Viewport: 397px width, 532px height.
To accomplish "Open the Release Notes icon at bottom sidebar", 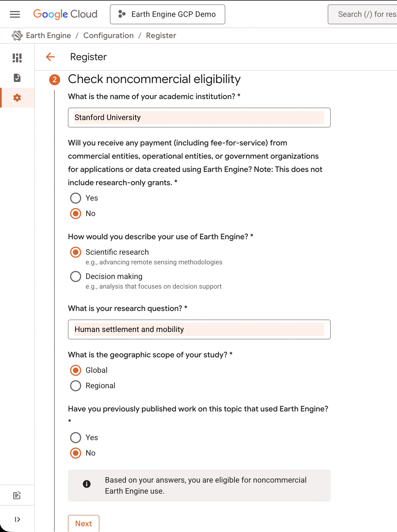I will tap(17, 495).
